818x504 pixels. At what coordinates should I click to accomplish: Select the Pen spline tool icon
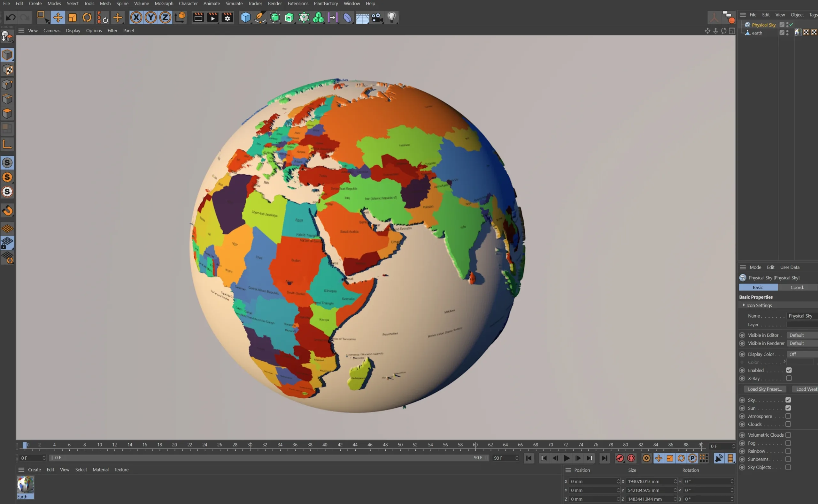click(260, 17)
